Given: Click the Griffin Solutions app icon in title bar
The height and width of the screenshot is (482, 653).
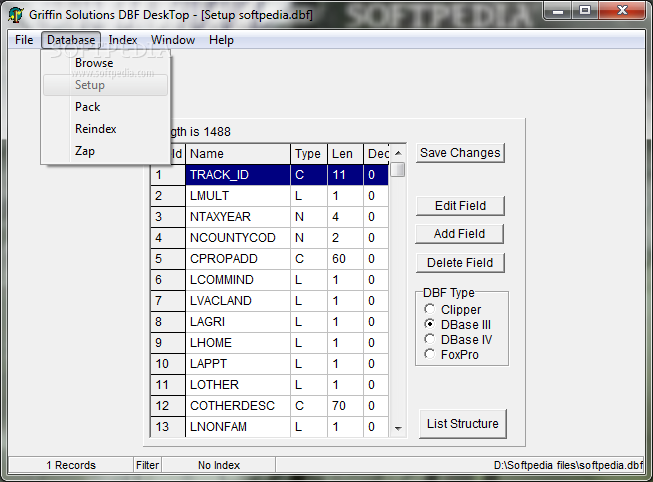Looking at the screenshot, I should [x=16, y=15].
